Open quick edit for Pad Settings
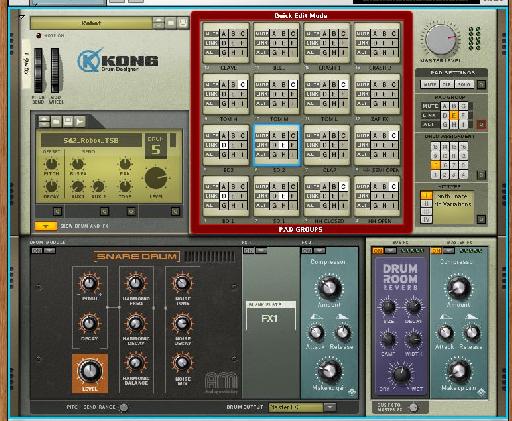The width and height of the screenshot is (512, 421). pos(481,84)
